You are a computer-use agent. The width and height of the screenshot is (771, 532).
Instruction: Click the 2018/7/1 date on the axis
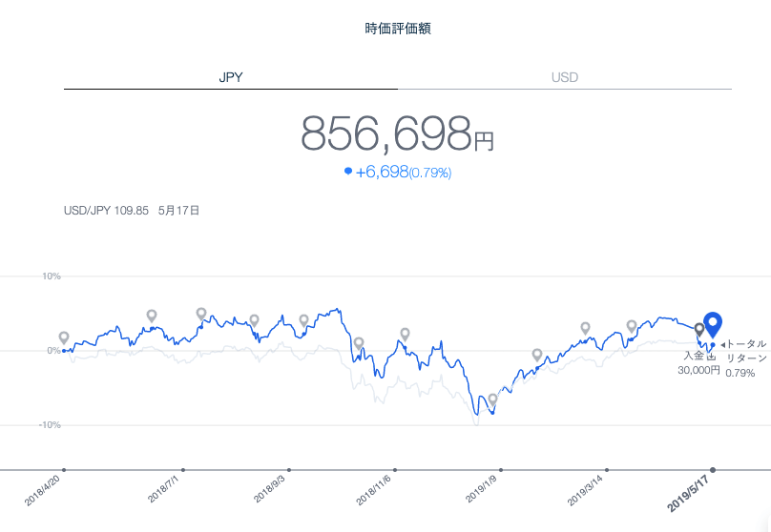point(166,488)
